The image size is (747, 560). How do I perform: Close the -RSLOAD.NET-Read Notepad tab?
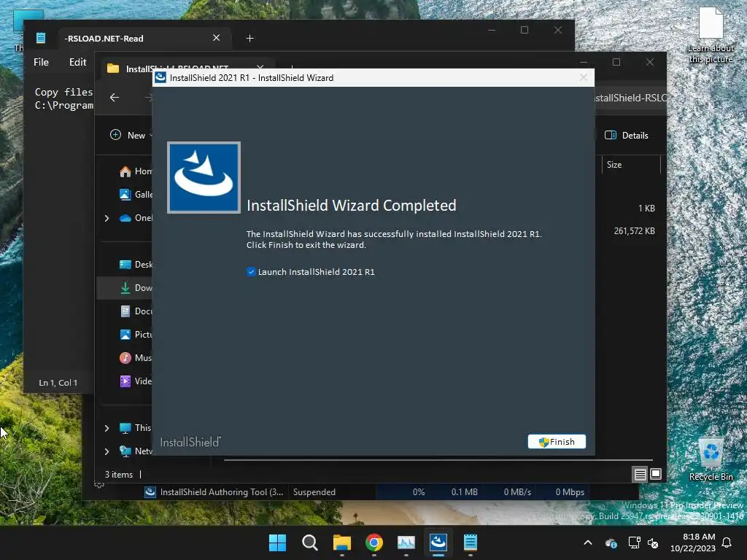(216, 38)
